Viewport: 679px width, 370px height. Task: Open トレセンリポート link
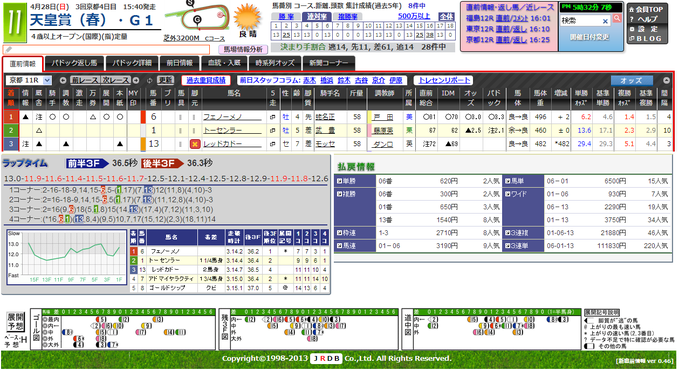tap(444, 80)
